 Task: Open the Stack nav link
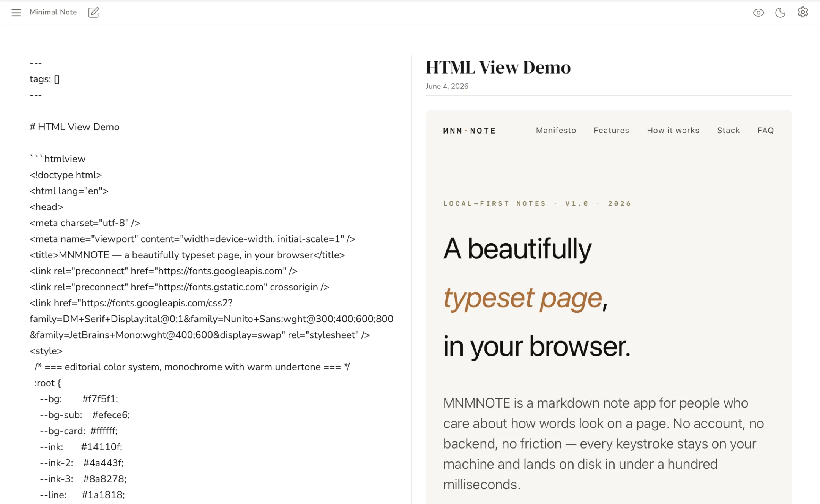click(728, 130)
